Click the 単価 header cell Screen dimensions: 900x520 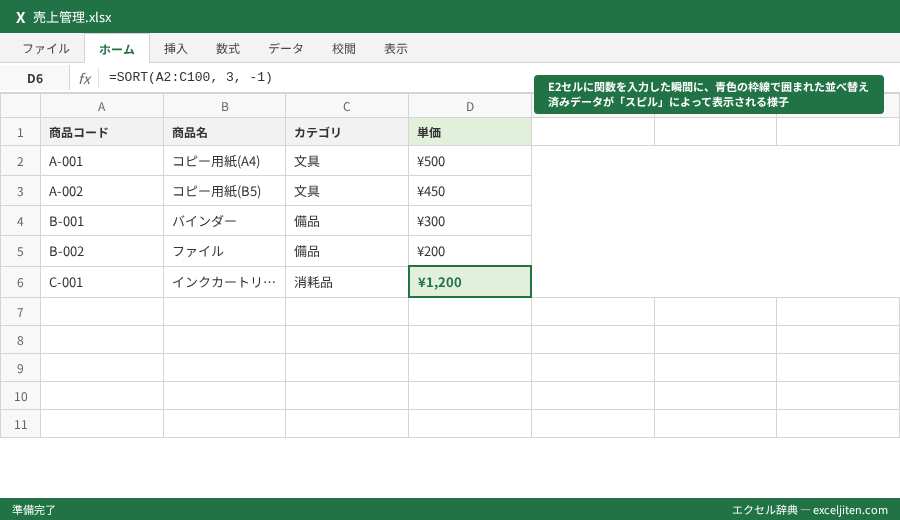[470, 132]
